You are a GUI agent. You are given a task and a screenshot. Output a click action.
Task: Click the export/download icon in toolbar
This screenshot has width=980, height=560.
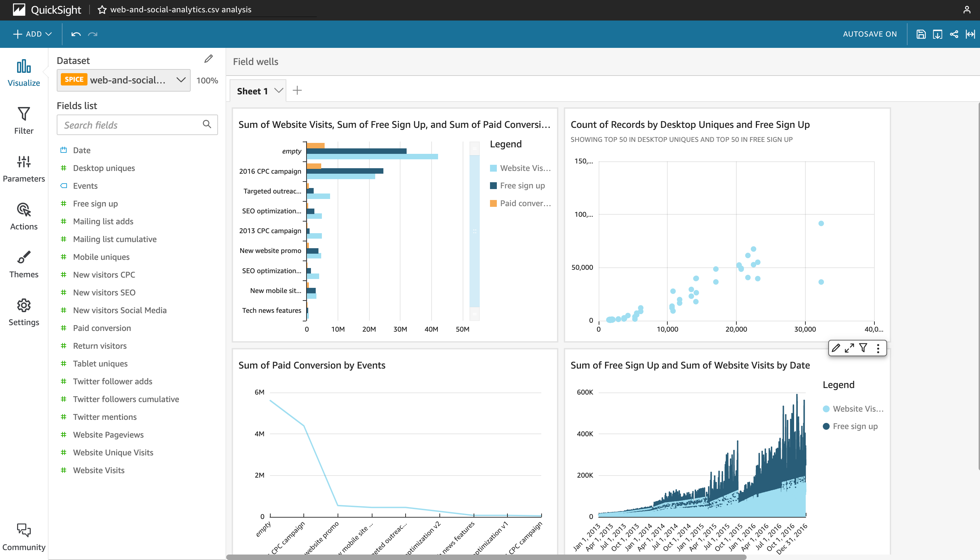937,34
